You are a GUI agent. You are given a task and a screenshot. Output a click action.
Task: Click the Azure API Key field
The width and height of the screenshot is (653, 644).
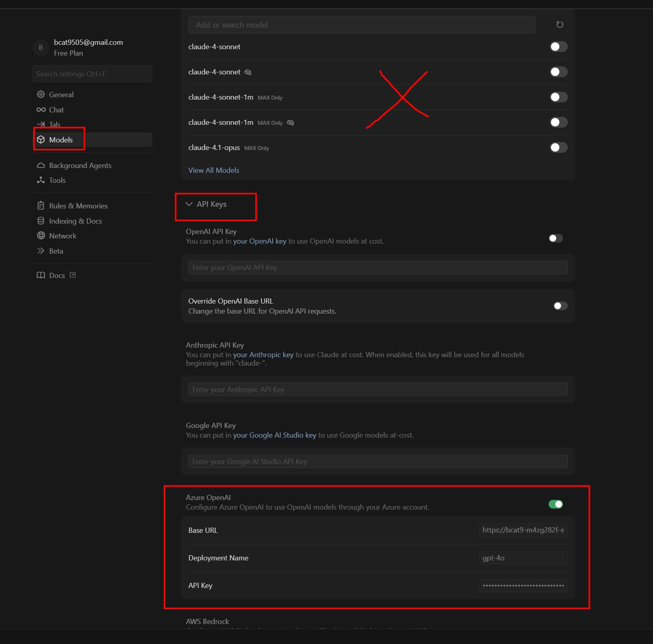click(x=523, y=586)
